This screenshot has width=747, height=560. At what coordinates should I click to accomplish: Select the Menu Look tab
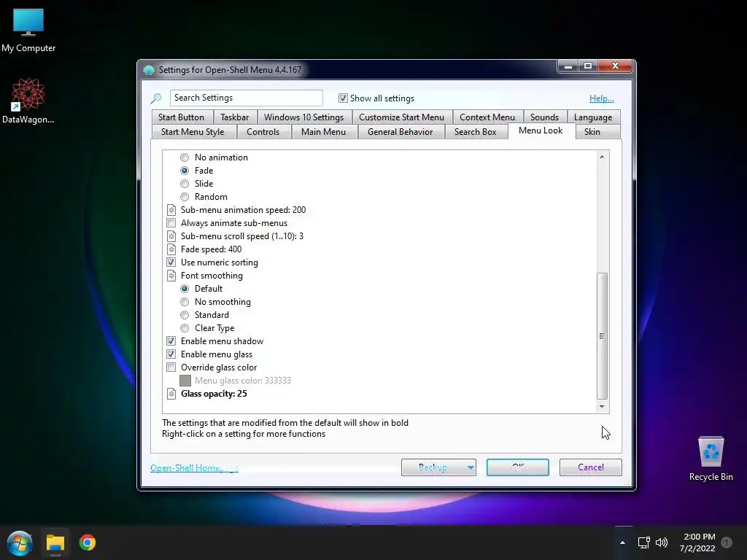click(x=541, y=131)
